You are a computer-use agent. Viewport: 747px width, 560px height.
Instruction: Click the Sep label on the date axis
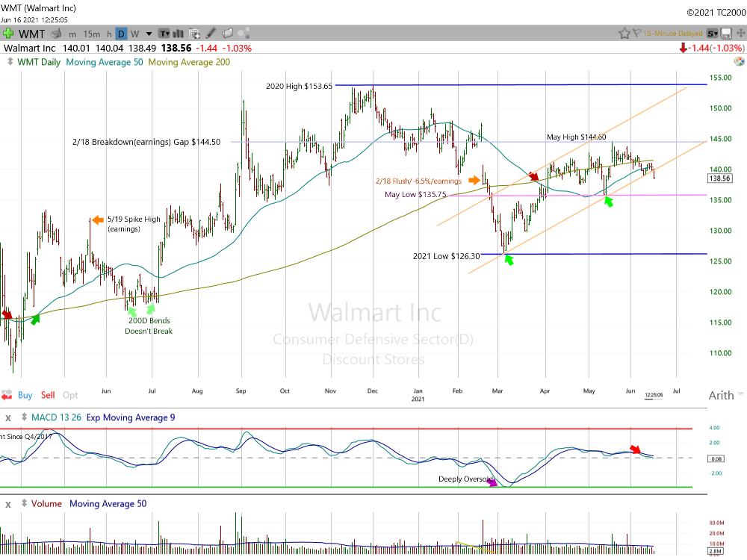pos(241,391)
